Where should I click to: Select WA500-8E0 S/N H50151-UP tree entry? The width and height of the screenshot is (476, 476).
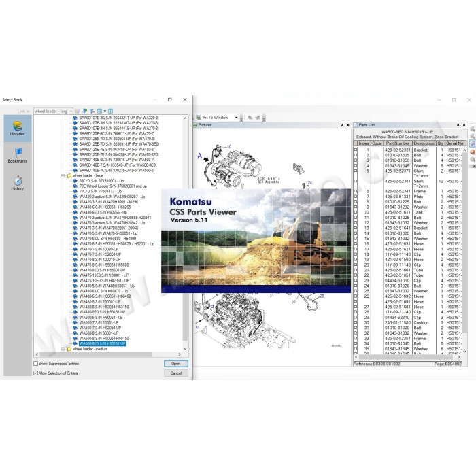(102, 343)
